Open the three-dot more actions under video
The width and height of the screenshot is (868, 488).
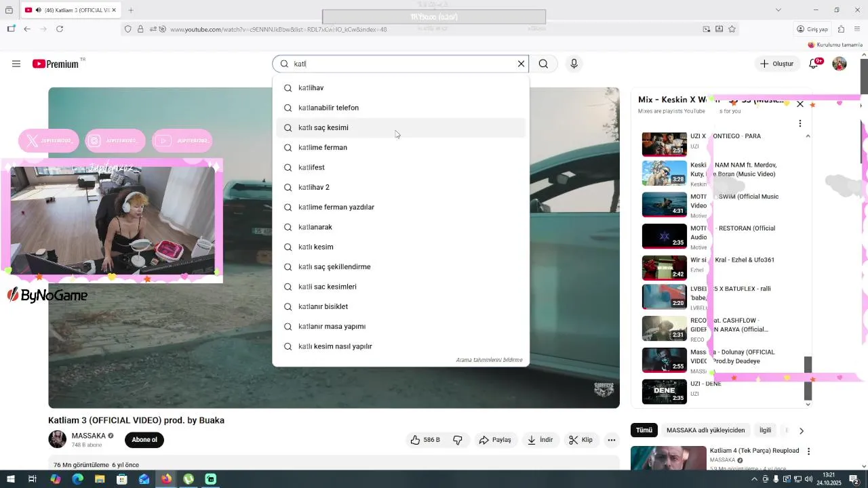pyautogui.click(x=612, y=440)
